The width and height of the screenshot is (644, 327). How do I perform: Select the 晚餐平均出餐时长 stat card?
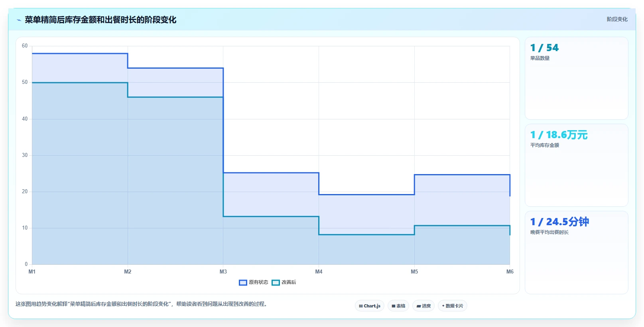pos(576,252)
